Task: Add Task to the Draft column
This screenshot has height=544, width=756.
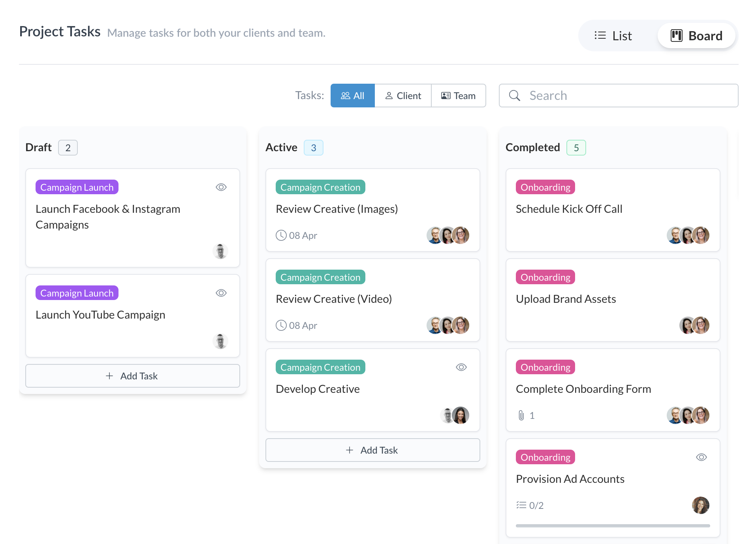Action: coord(132,376)
